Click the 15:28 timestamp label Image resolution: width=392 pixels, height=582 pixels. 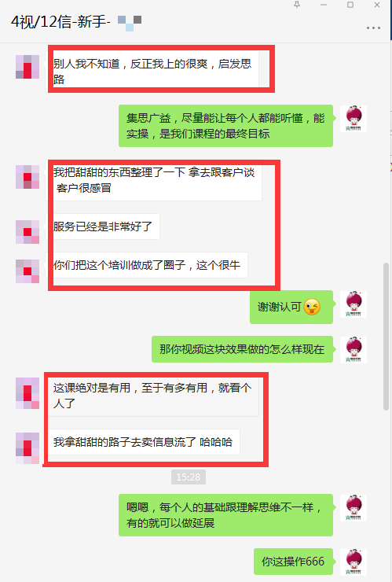click(x=189, y=477)
